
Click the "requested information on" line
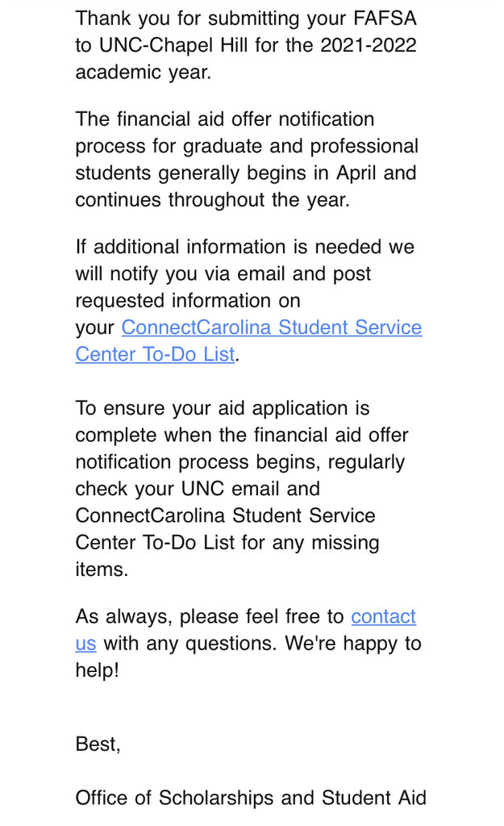[187, 300]
